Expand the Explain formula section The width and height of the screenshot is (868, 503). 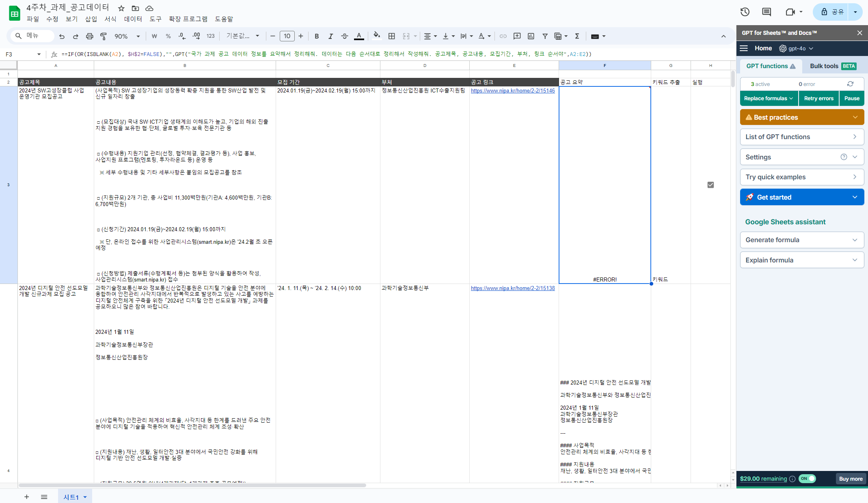tap(802, 260)
